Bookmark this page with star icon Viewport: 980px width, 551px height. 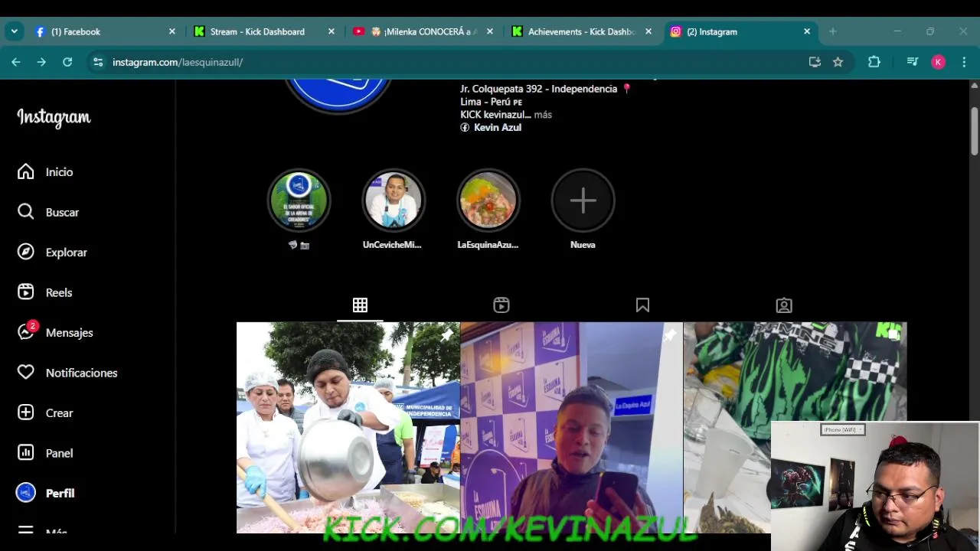click(x=838, y=62)
